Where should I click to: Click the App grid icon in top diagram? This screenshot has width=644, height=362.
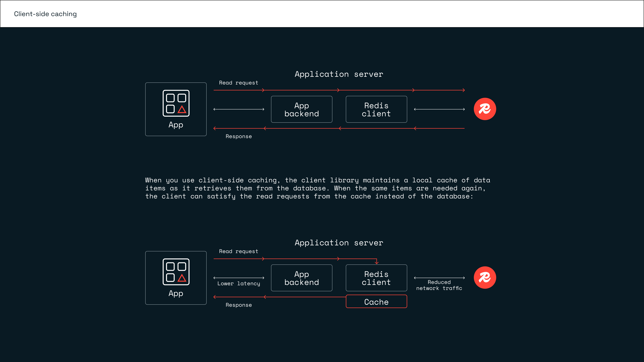coord(176,103)
